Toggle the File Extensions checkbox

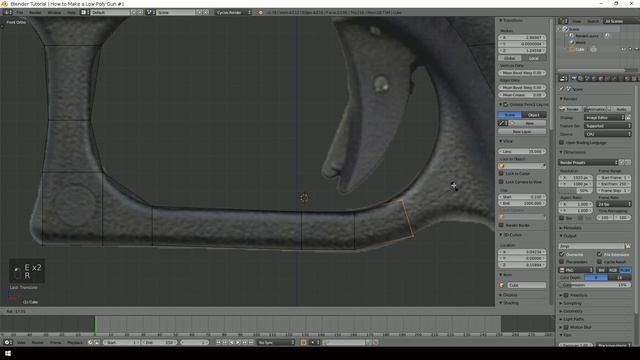(600, 254)
